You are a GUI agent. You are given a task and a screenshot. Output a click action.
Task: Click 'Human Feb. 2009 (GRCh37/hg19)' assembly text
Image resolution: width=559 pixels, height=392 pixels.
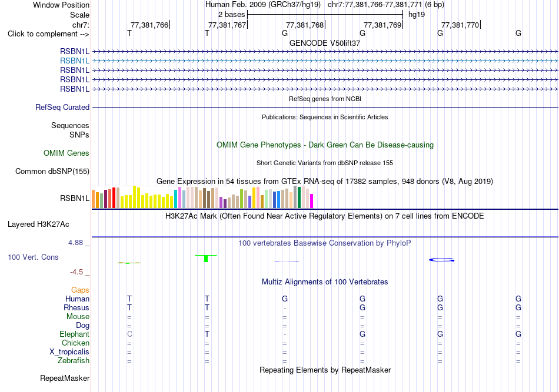coord(263,5)
